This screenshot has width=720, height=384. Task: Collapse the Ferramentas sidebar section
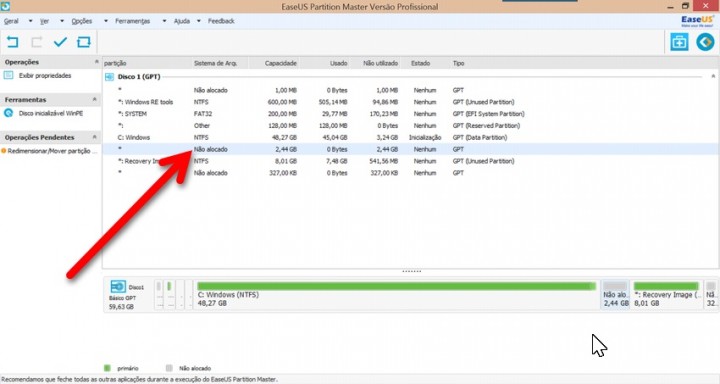pyautogui.click(x=95, y=99)
